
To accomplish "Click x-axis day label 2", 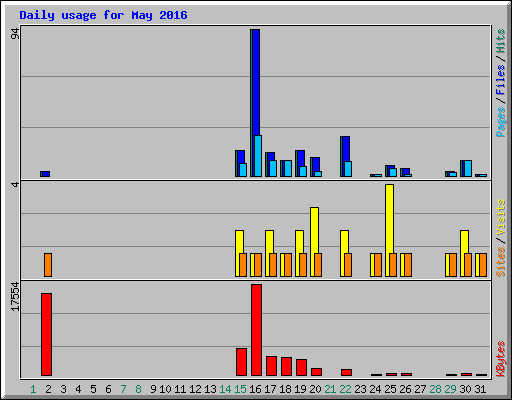I will click(48, 389).
